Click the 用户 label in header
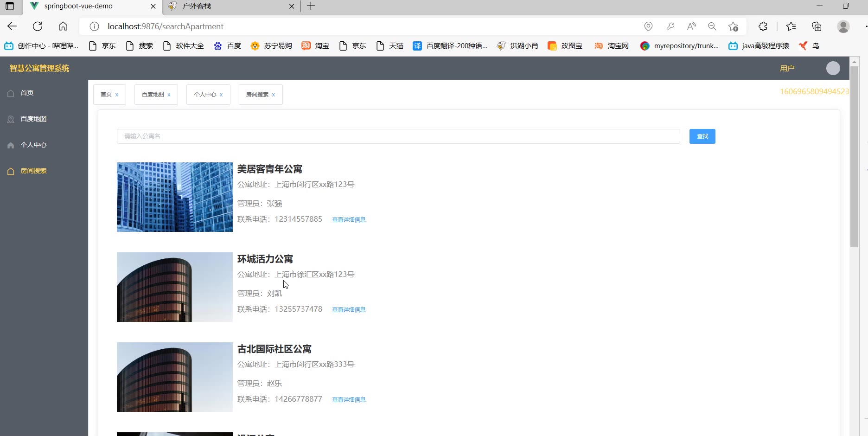This screenshot has height=436, width=868. coord(787,69)
